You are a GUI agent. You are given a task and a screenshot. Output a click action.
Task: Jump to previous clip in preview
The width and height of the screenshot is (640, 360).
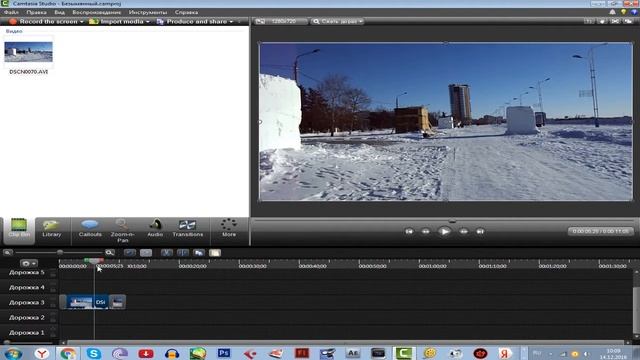tap(409, 231)
